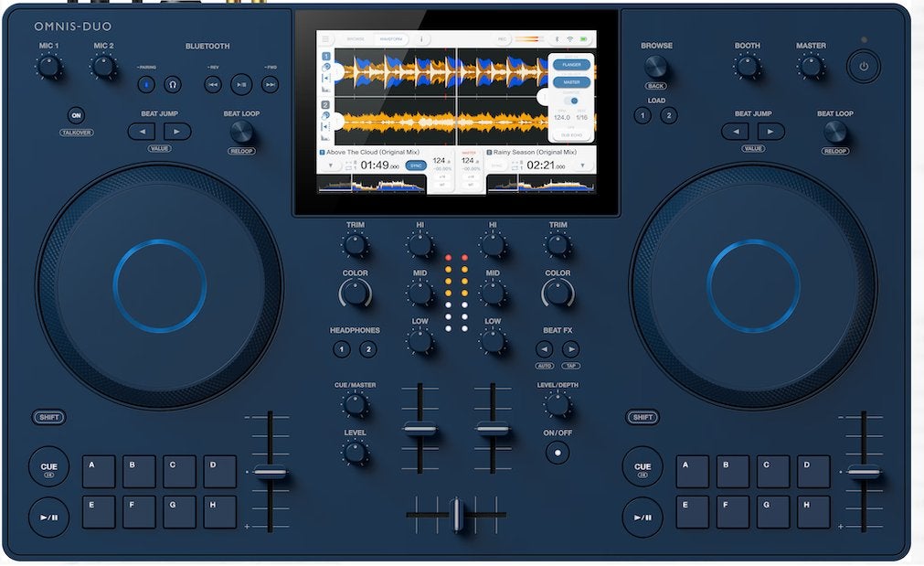Click the MASTER level knob
This screenshot has height=566, width=924.
click(811, 67)
